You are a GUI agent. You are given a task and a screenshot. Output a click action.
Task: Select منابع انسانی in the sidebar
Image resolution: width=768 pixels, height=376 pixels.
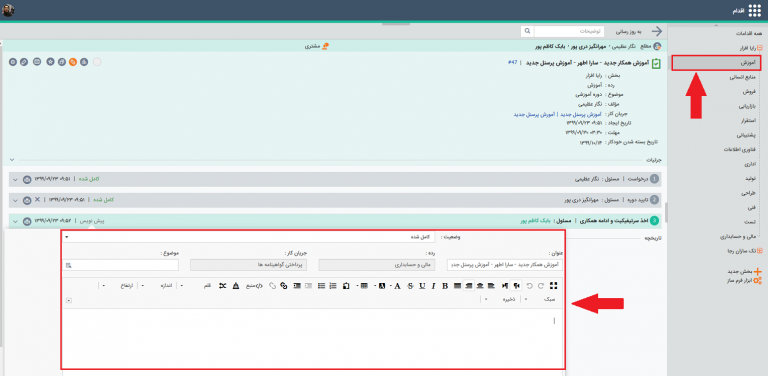743,77
